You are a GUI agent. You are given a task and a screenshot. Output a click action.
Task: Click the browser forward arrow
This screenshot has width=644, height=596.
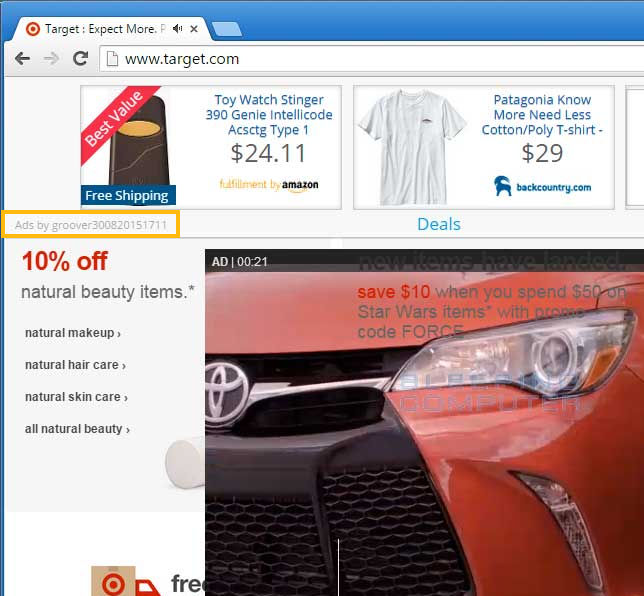51,59
